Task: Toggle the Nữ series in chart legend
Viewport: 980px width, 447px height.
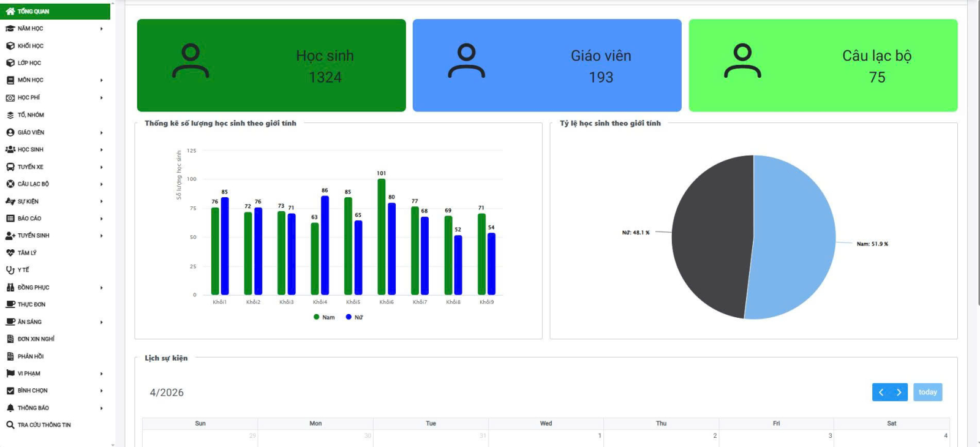Action: [354, 317]
